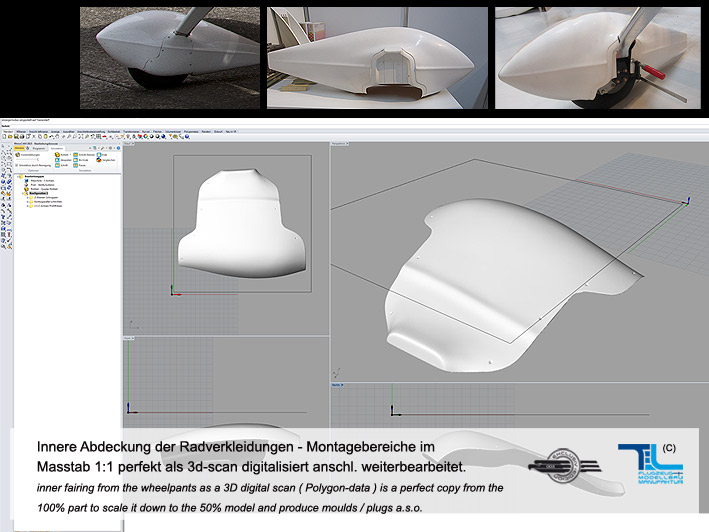The height and width of the screenshot is (532, 709).
Task: Switch to the KEbenen toolbar tab
Action: pos(21,132)
